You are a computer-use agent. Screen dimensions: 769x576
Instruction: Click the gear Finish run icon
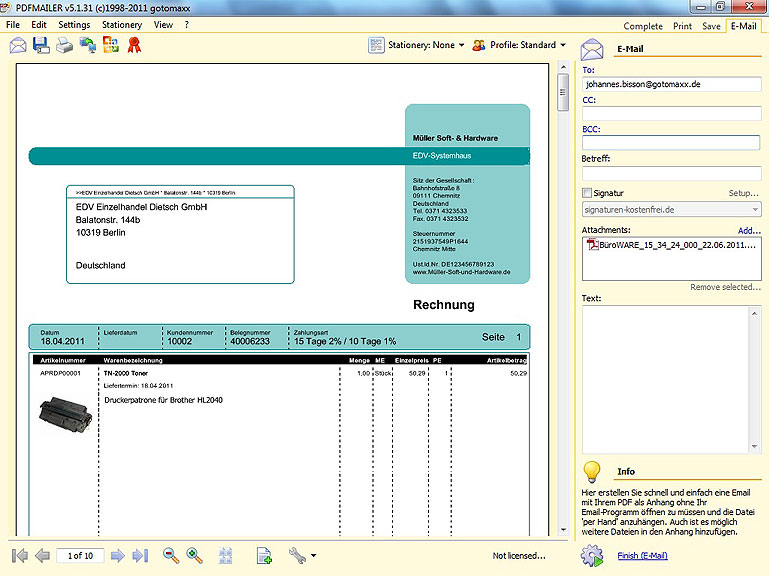click(592, 556)
